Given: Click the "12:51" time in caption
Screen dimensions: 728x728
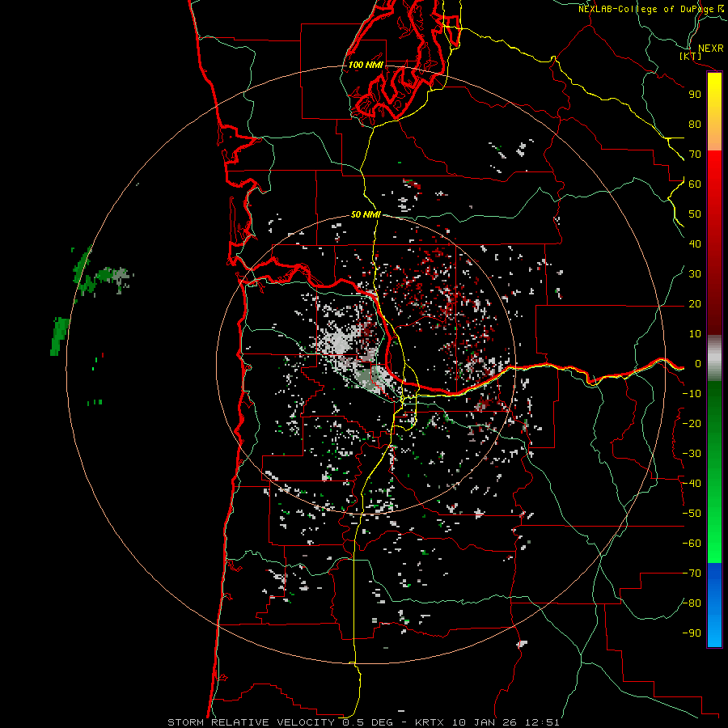Looking at the screenshot, I should [x=542, y=722].
